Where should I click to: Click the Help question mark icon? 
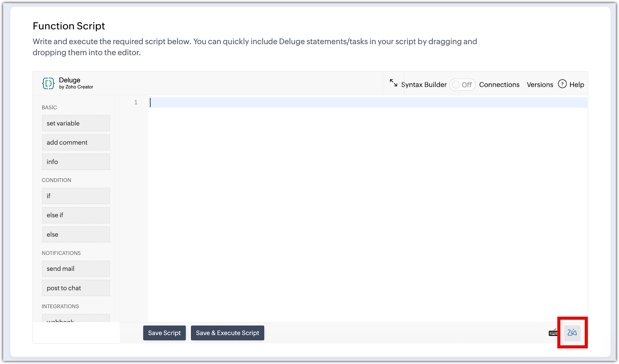coord(562,84)
